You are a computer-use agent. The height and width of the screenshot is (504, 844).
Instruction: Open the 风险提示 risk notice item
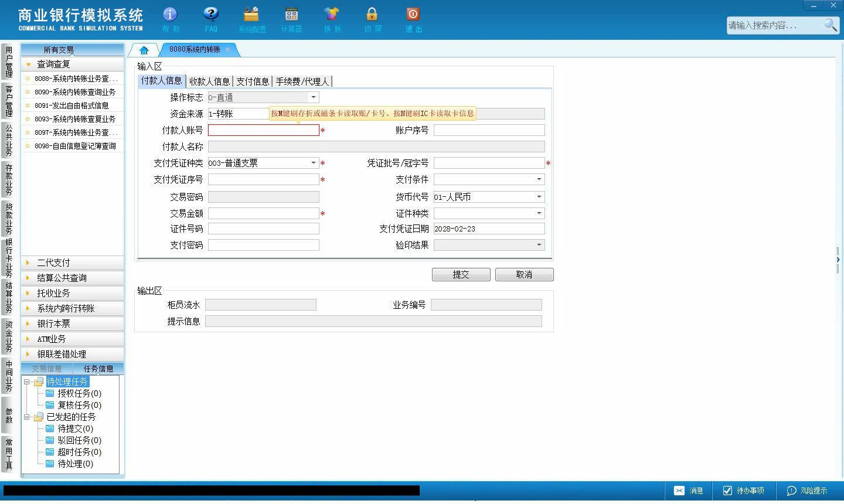click(807, 491)
